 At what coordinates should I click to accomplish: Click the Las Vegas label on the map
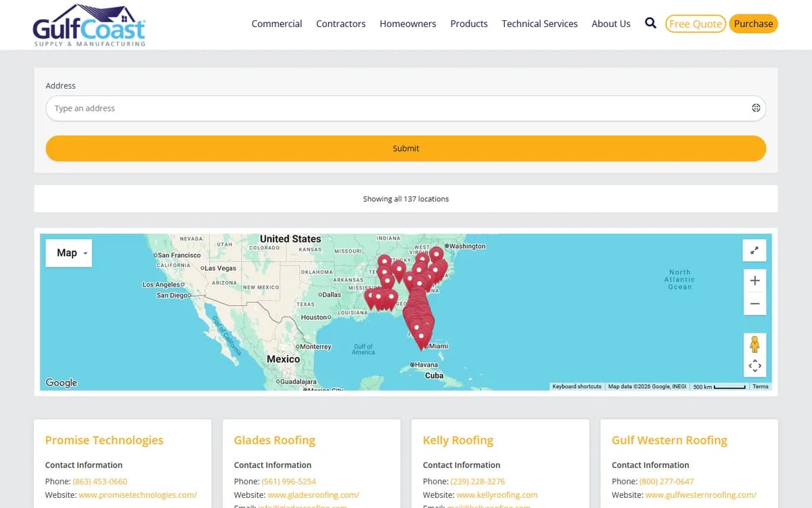pos(222,268)
